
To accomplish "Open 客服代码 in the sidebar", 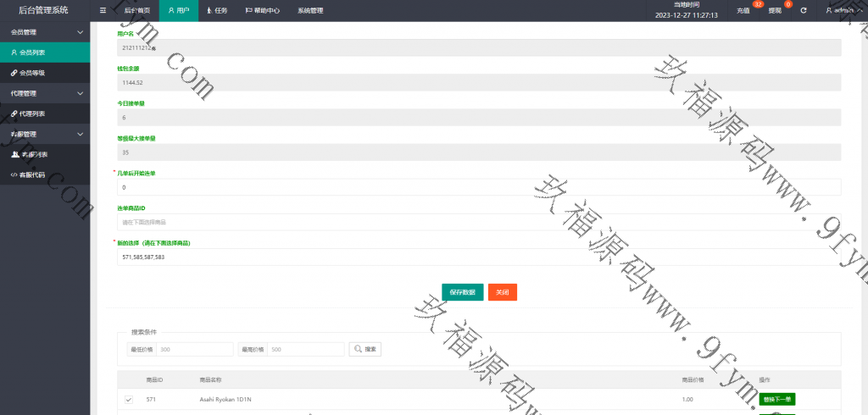I will (32, 174).
